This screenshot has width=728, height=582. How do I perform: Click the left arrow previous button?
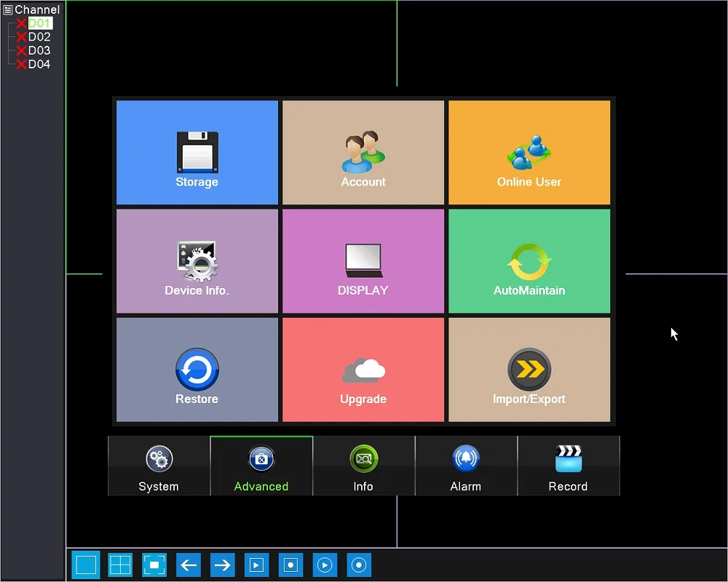point(189,565)
